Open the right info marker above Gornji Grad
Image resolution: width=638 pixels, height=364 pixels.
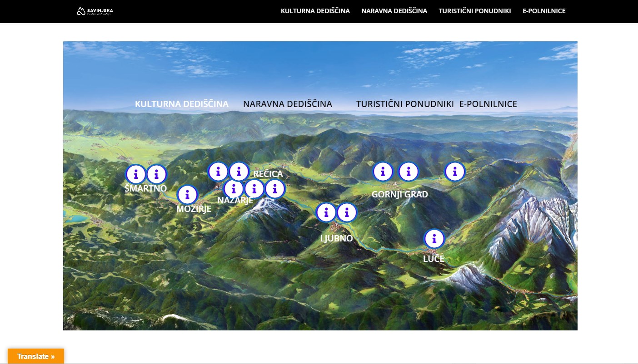(x=409, y=172)
